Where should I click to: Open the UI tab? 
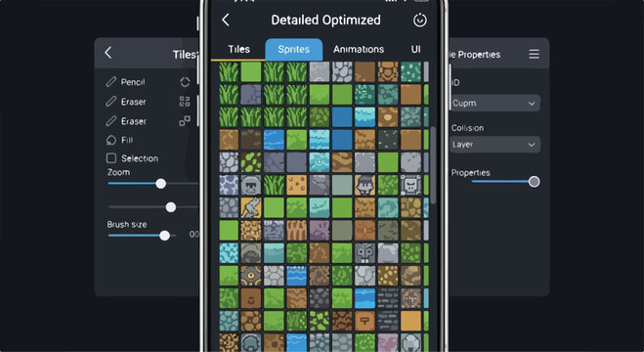pyautogui.click(x=415, y=49)
